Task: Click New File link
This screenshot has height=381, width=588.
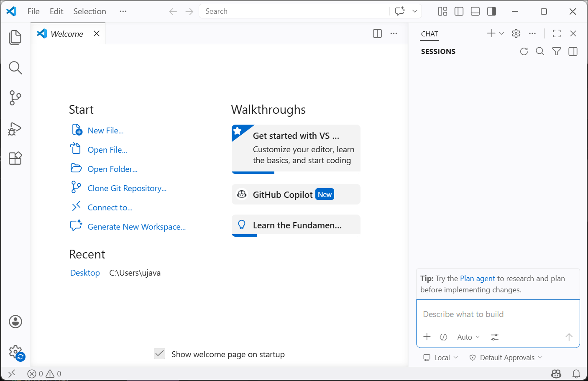Action: (x=106, y=131)
